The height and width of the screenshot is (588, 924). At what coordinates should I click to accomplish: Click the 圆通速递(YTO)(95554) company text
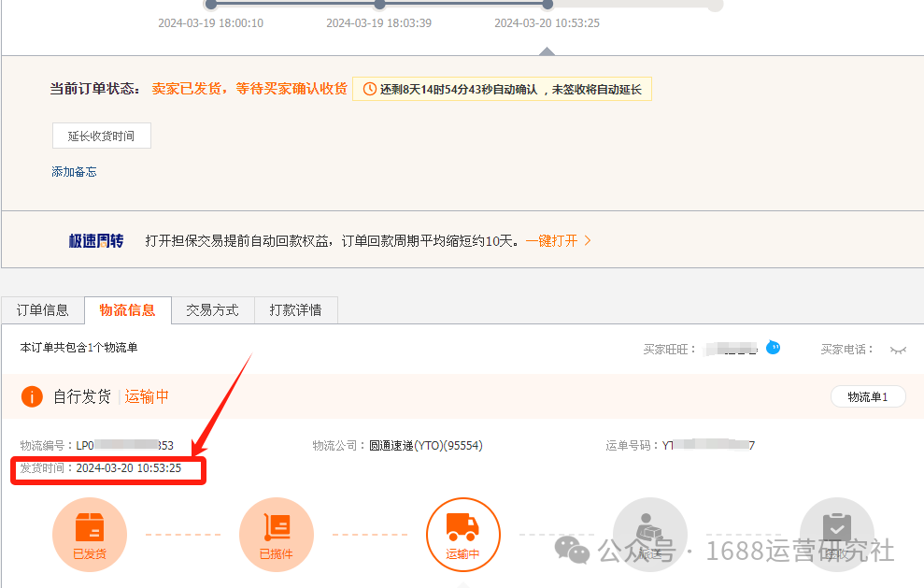425,445
